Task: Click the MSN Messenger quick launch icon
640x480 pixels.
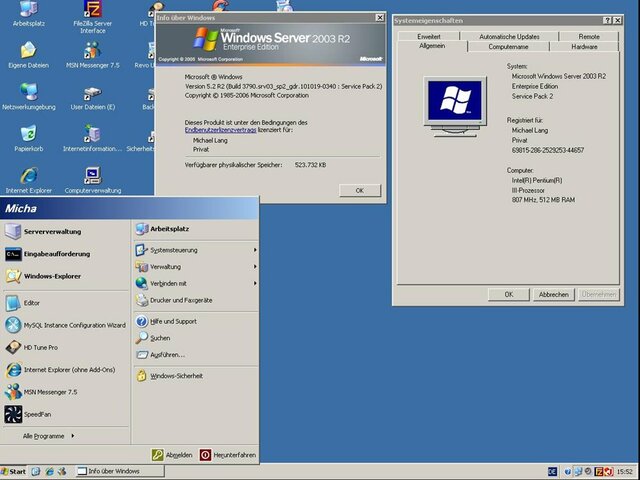Action: (62, 471)
